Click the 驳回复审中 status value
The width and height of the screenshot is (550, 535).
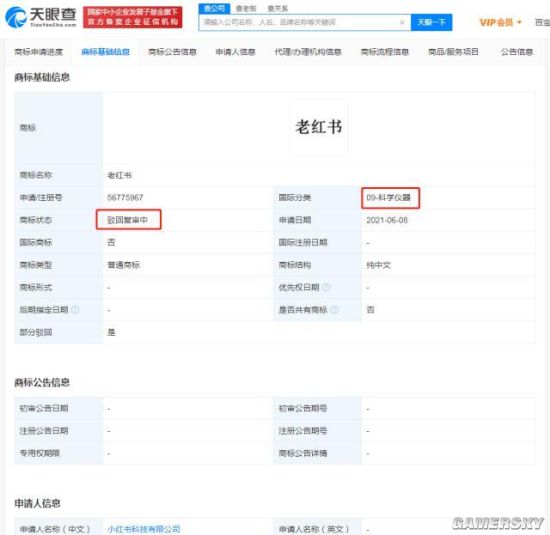click(127, 220)
